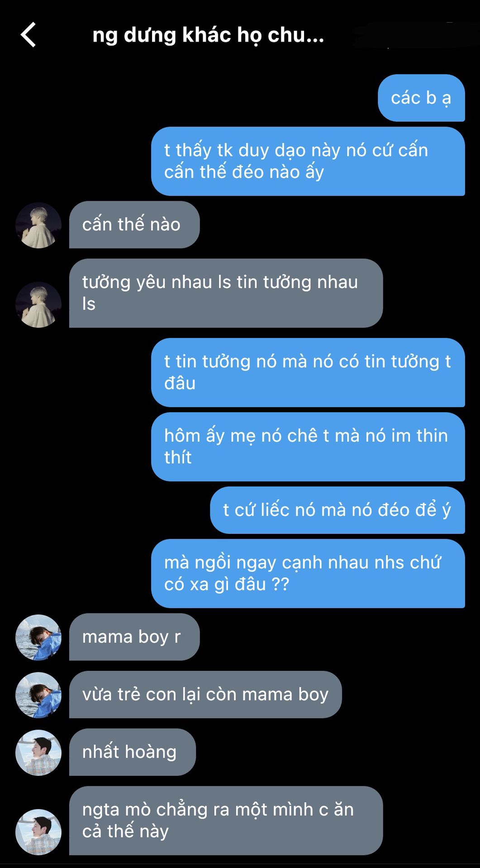Select bubble 'vừa trẻ con lại còn mama boy'

(x=205, y=694)
